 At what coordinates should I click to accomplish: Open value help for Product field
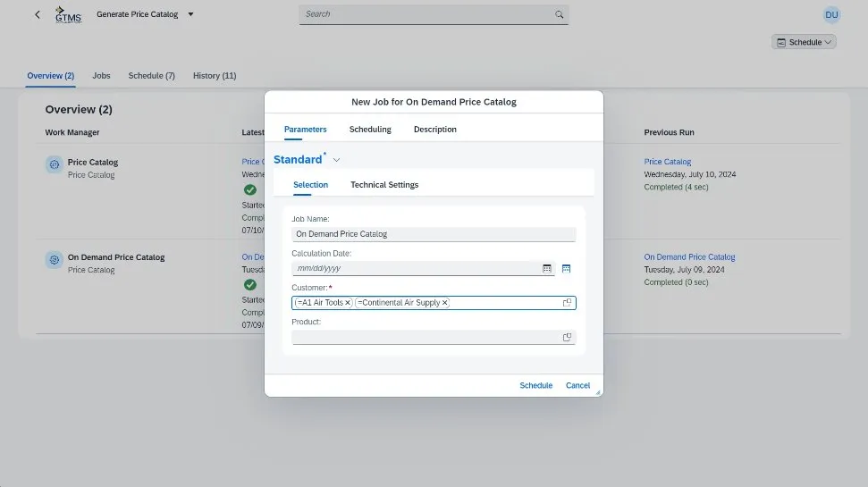click(x=567, y=338)
